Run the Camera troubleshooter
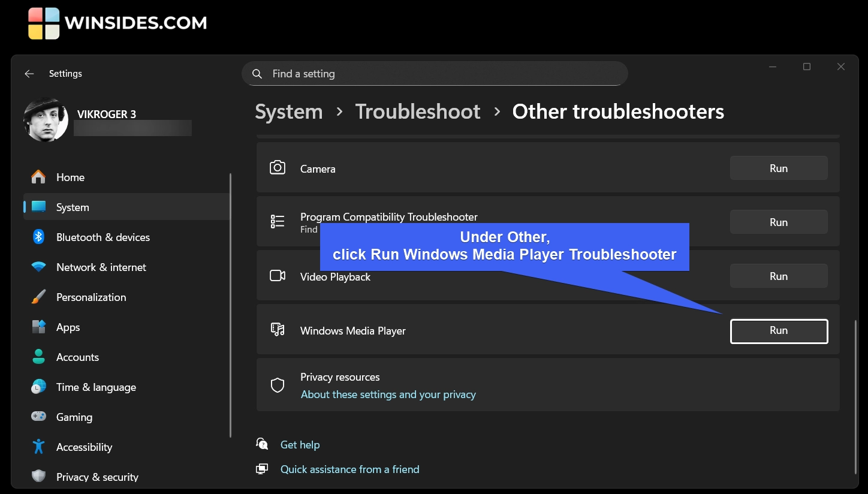The width and height of the screenshot is (868, 494). tap(779, 168)
